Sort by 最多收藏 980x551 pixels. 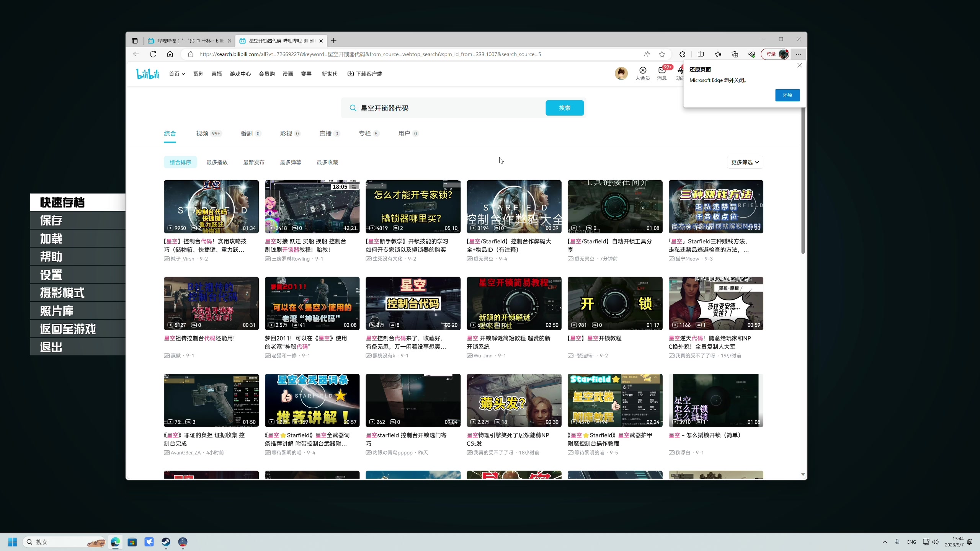click(x=327, y=162)
